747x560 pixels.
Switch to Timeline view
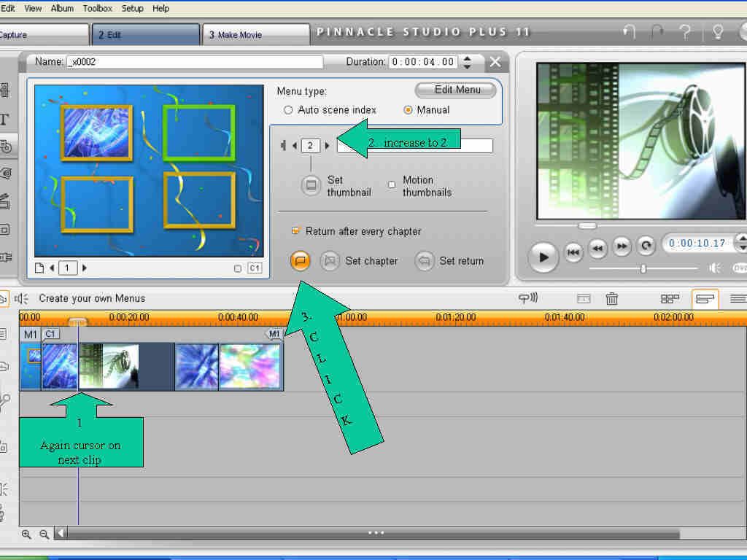(x=705, y=299)
